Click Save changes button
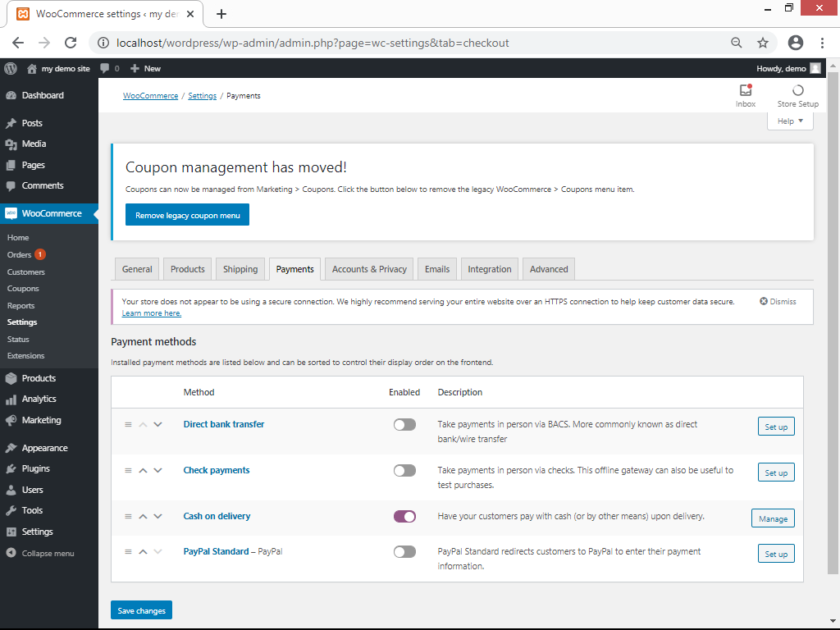The height and width of the screenshot is (630, 840). 141,610
